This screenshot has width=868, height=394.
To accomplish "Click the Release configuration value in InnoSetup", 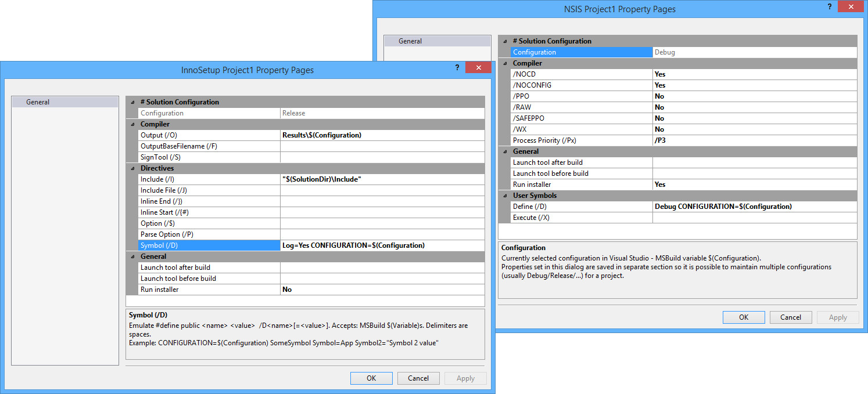I will [382, 113].
